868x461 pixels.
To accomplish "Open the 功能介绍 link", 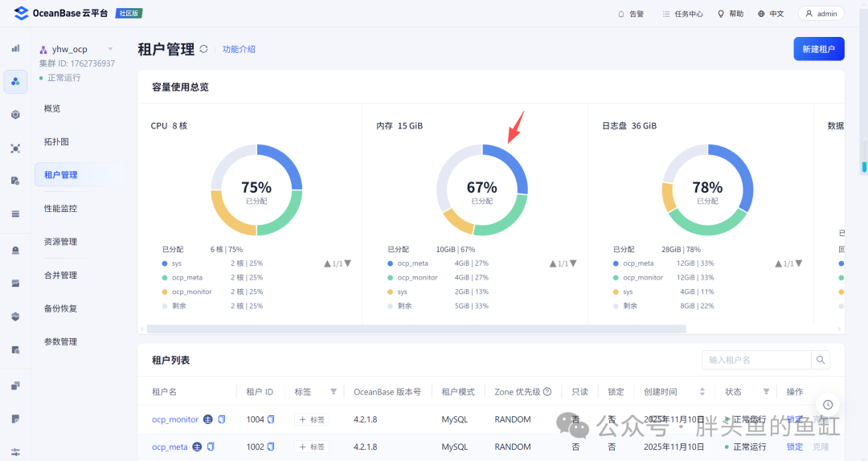I will click(x=239, y=49).
